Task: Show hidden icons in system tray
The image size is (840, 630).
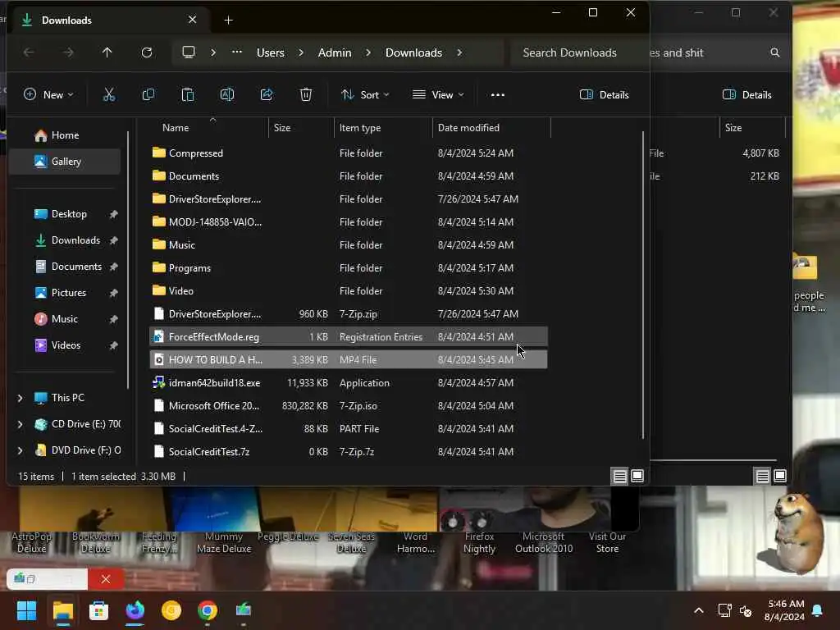Action: pos(699,610)
